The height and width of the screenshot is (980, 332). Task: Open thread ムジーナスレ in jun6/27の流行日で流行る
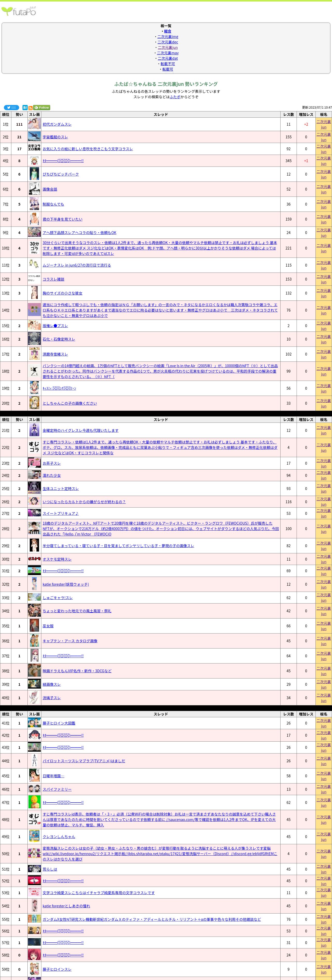click(x=77, y=266)
